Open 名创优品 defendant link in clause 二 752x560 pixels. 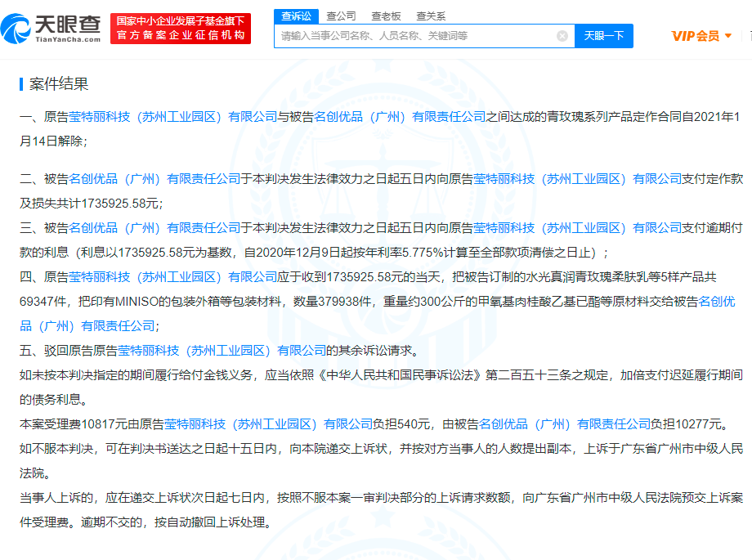point(154,179)
